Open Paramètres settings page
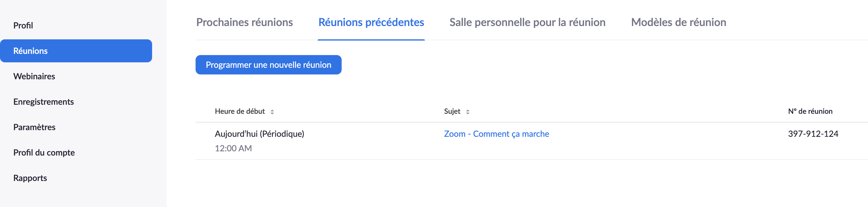Image resolution: width=868 pixels, height=207 pixels. click(34, 127)
